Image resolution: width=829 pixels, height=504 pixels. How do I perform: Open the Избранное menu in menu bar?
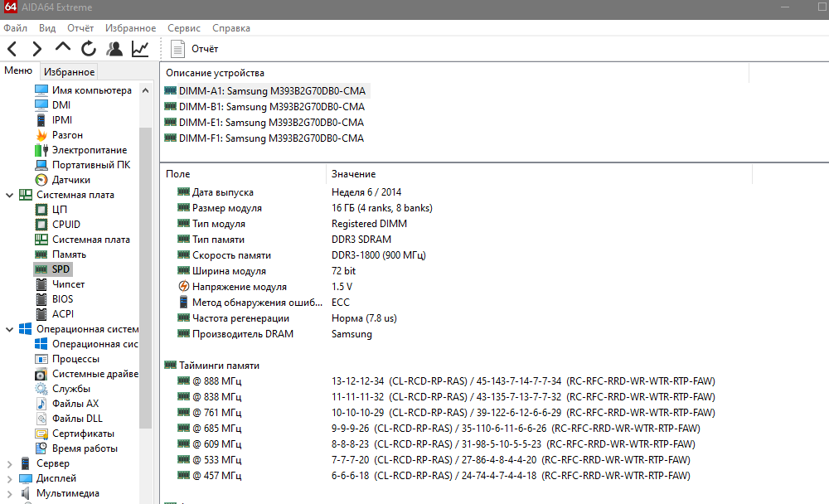[131, 28]
